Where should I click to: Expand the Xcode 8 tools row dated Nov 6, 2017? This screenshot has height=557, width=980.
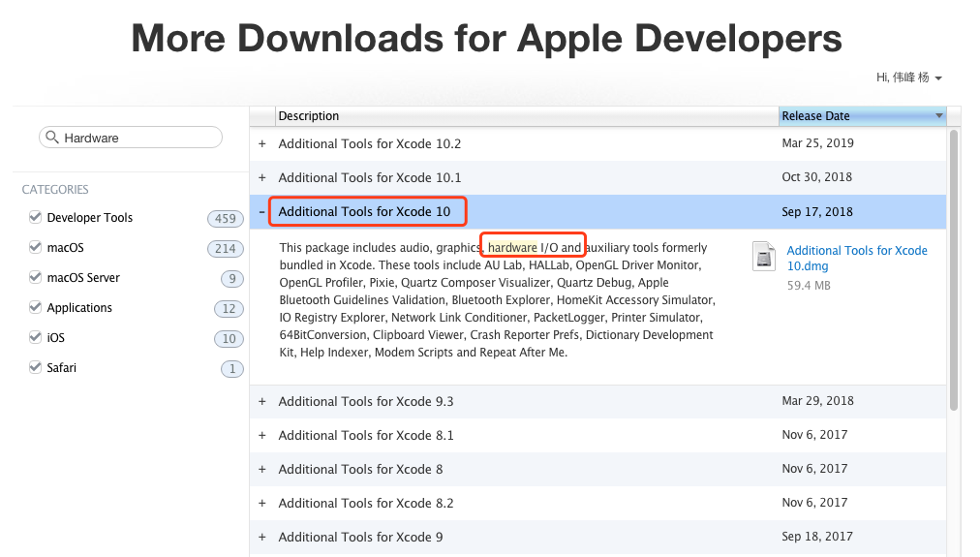pos(262,469)
